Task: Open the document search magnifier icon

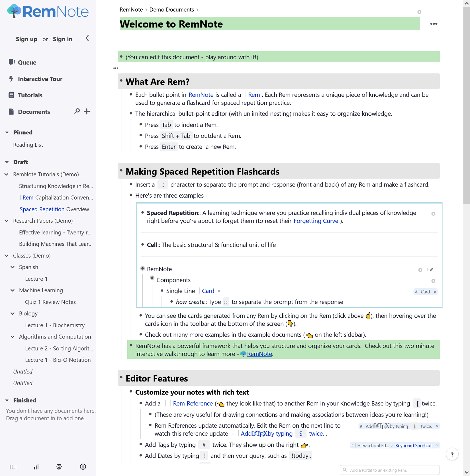Action: 77,111
